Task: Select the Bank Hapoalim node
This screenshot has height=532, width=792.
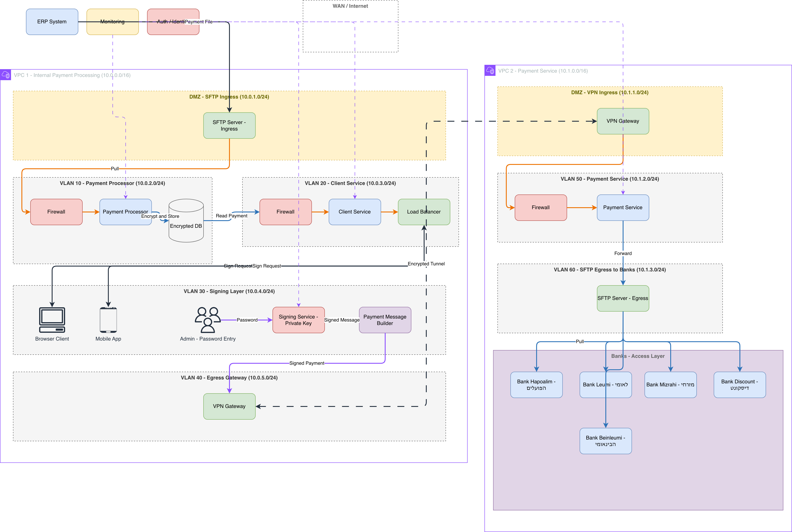Action: [x=536, y=385]
